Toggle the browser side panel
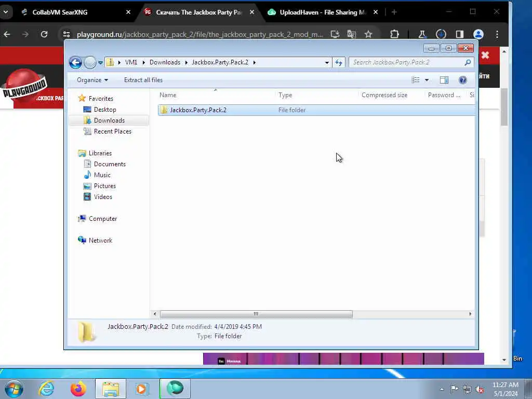Screen dimensions: 532x399 click(460, 34)
